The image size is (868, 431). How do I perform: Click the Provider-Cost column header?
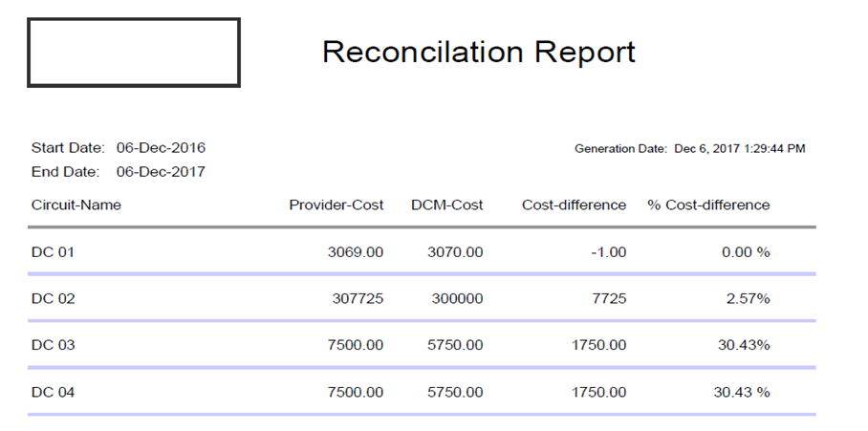click(x=336, y=205)
